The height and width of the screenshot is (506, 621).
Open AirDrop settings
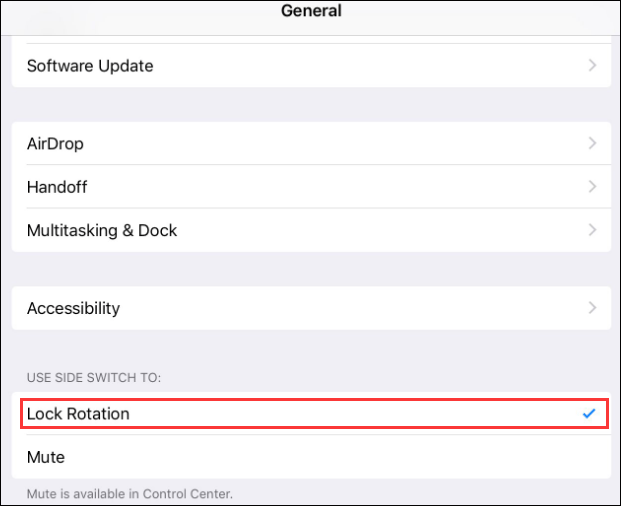[56, 144]
